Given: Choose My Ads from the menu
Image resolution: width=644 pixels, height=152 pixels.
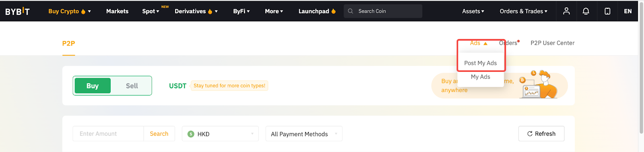Looking at the screenshot, I should pyautogui.click(x=481, y=77).
